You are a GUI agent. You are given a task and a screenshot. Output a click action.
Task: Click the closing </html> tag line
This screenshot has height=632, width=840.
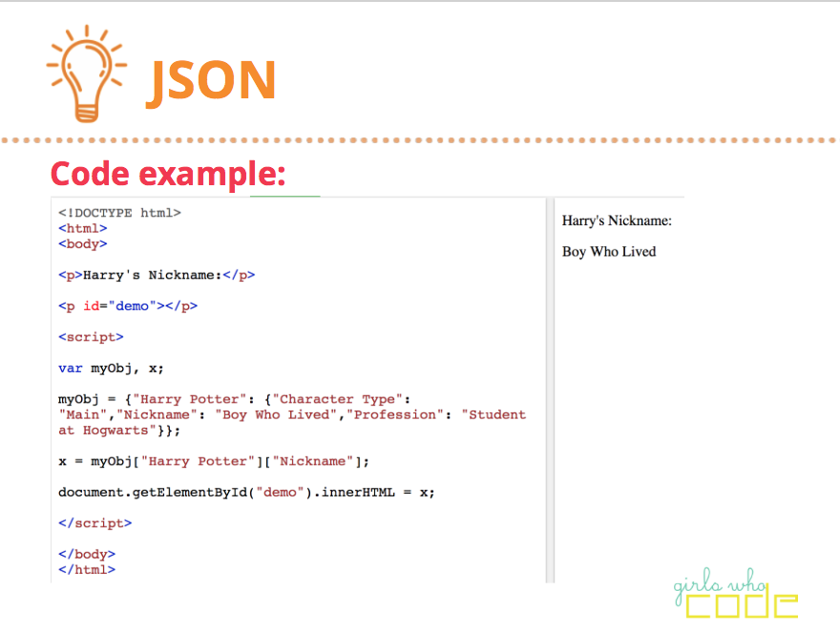coord(87,570)
